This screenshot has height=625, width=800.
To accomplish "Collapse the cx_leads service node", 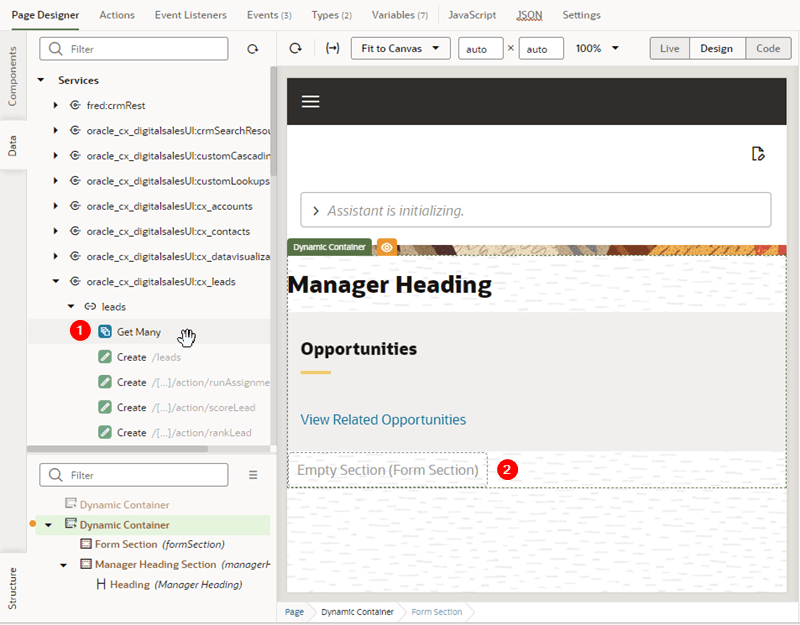I will [56, 281].
